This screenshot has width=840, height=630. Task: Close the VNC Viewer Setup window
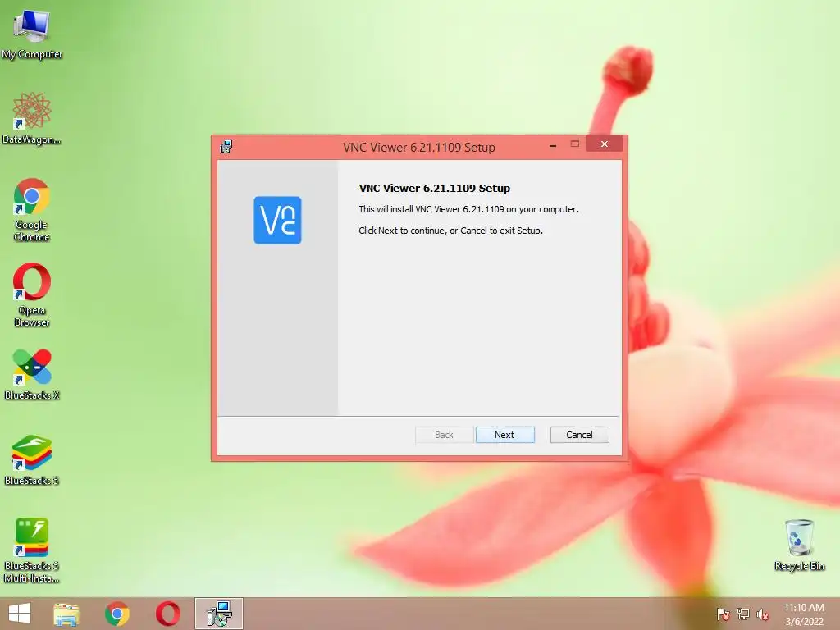pos(605,144)
